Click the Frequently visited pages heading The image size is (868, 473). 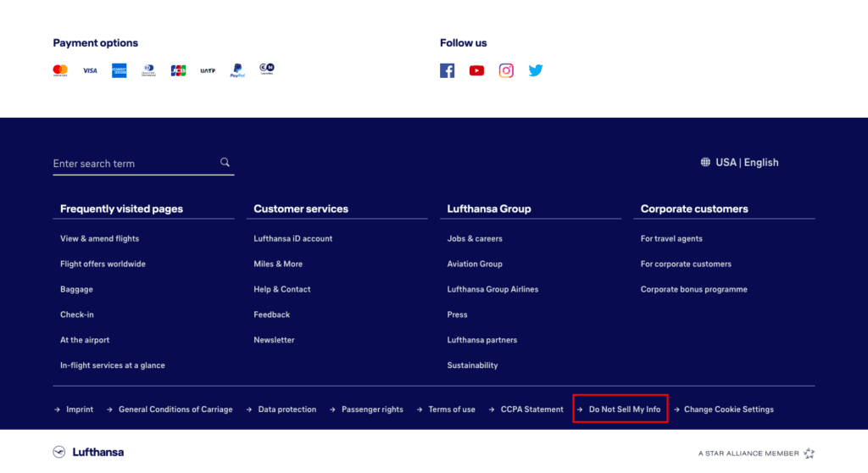pyautogui.click(x=122, y=209)
